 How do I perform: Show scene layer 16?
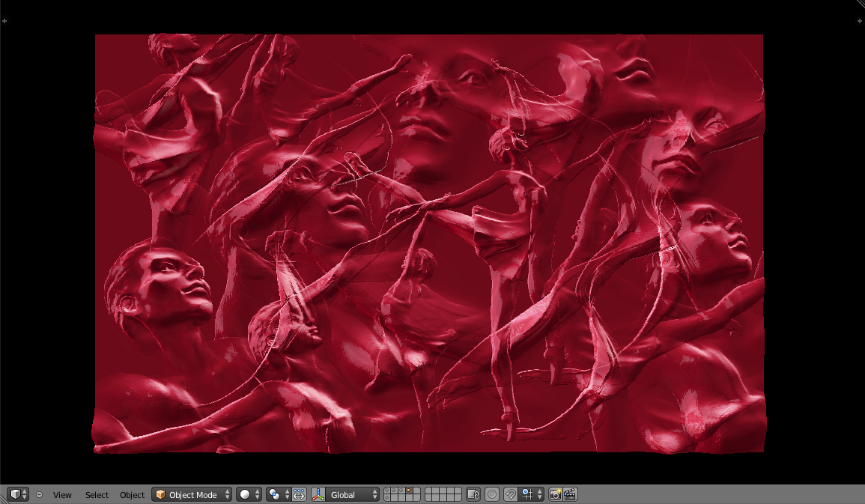(x=428, y=498)
